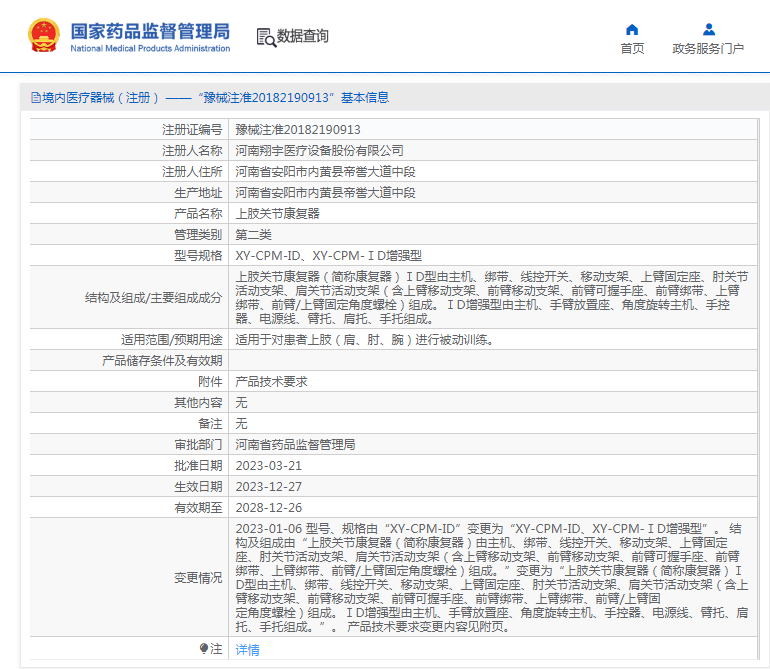This screenshot has height=669, width=770.
Task: Click the 结构及组成 description text
Action: 492,298
